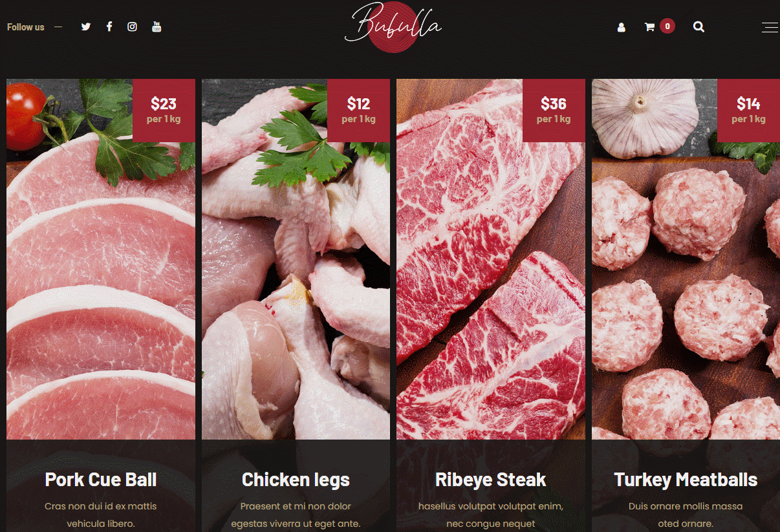Select the turkey meatballs product image
The width and height of the screenshot is (780, 532).
[686, 259]
